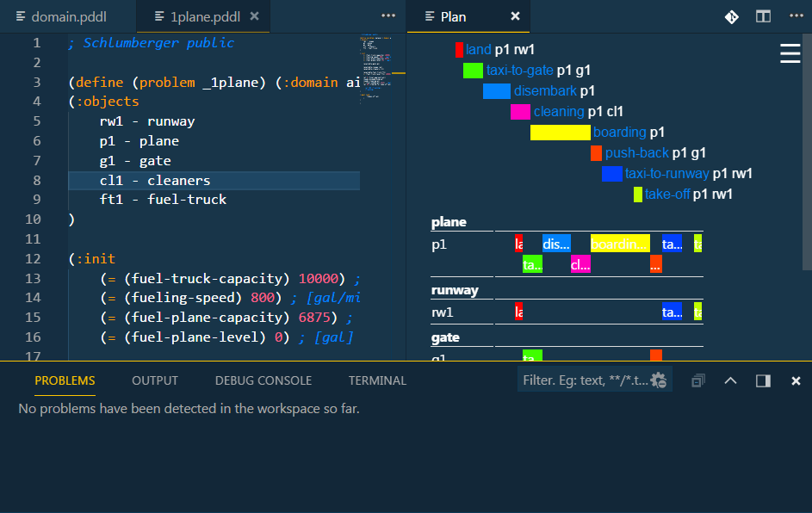Click 'ft1 - fuel-truck' on line 9
The height and width of the screenshot is (513, 812).
coord(163,200)
